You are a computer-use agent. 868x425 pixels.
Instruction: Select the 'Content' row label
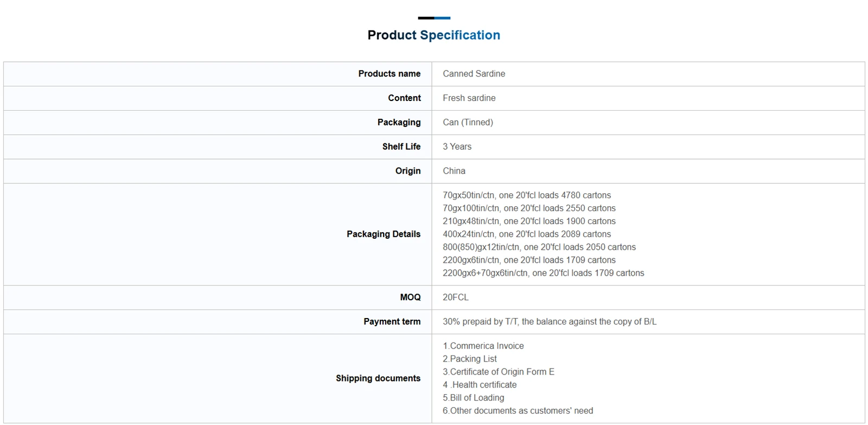404,98
